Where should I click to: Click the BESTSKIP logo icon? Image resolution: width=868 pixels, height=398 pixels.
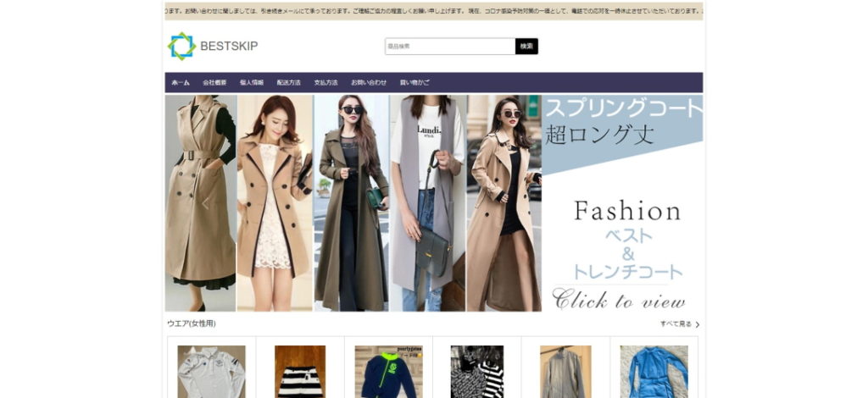click(x=181, y=46)
